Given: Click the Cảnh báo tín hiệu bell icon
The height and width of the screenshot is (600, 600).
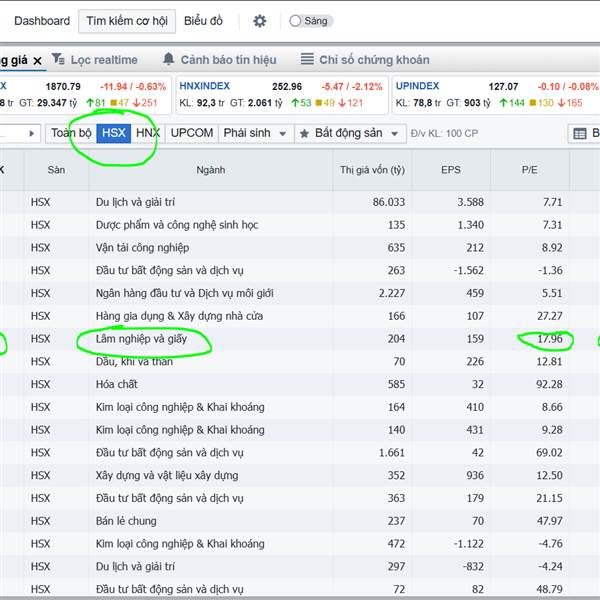Looking at the screenshot, I should click(x=168, y=60).
